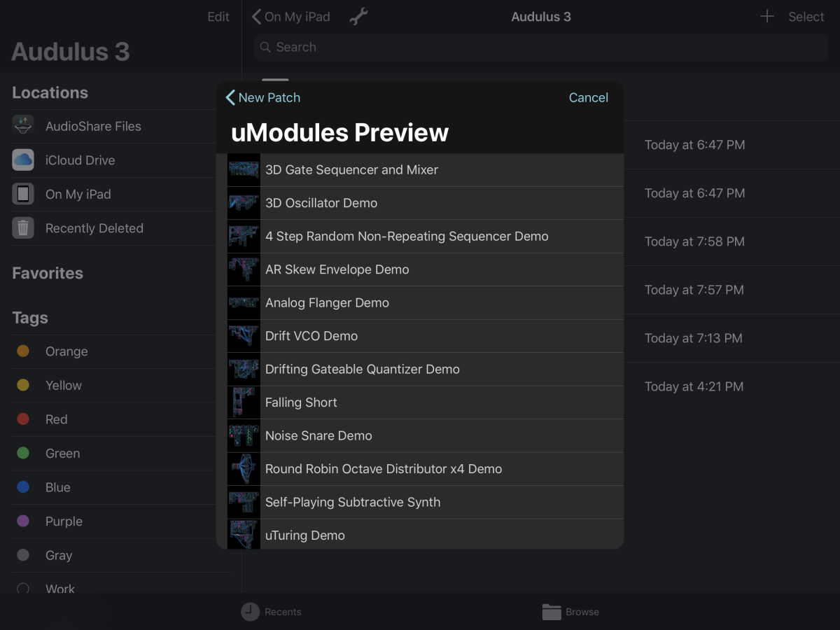Image resolution: width=840 pixels, height=630 pixels.
Task: Open the Falling Short patch thumbnail
Action: (x=243, y=402)
